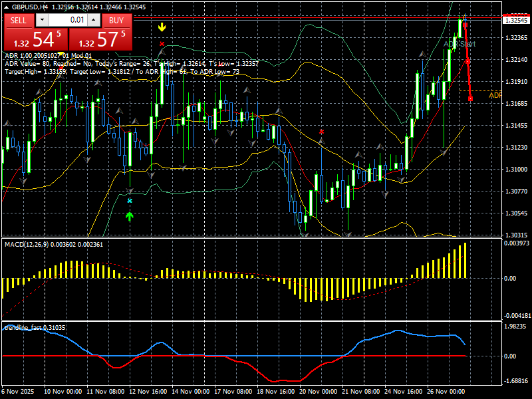Click the 1.32 54 sell price tile
Image resolution: width=532 pixels, height=399 pixels.
coord(36,39)
